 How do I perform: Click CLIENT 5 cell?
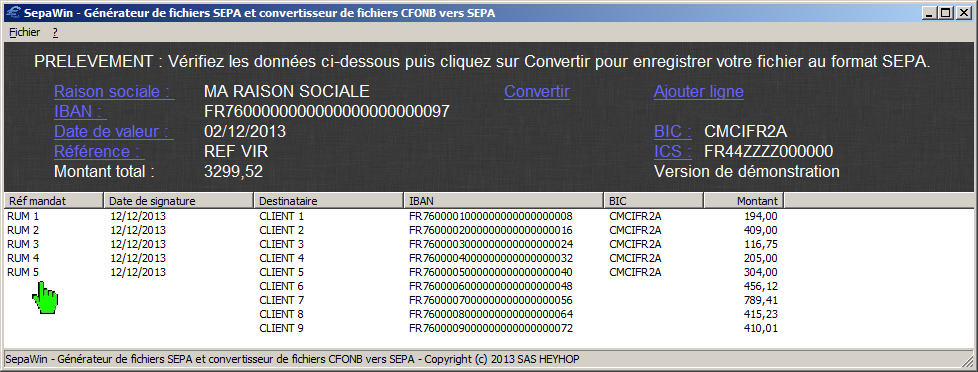tap(281, 272)
